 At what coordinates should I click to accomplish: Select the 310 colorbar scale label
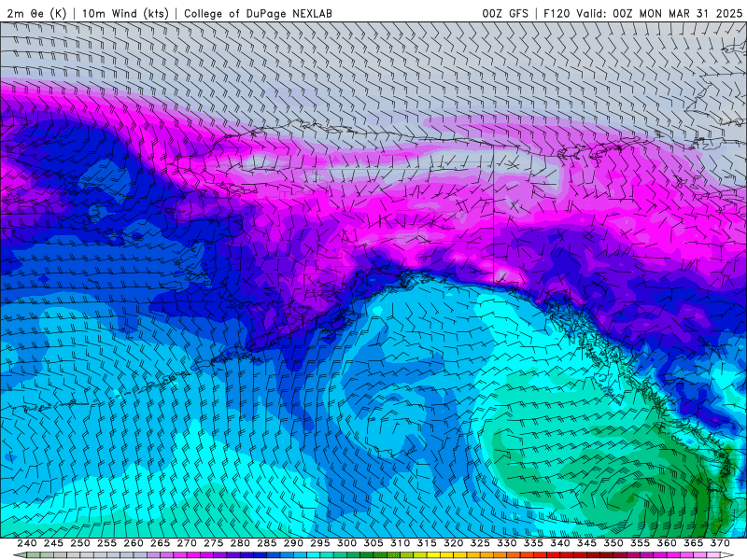[x=401, y=543]
